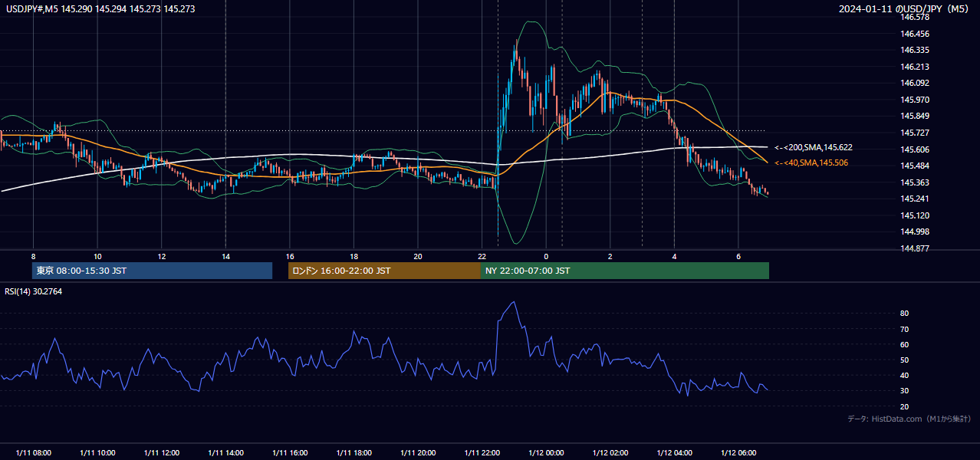Click the 1/12 00:00 time label
This screenshot has height=460, width=980.
point(546,453)
